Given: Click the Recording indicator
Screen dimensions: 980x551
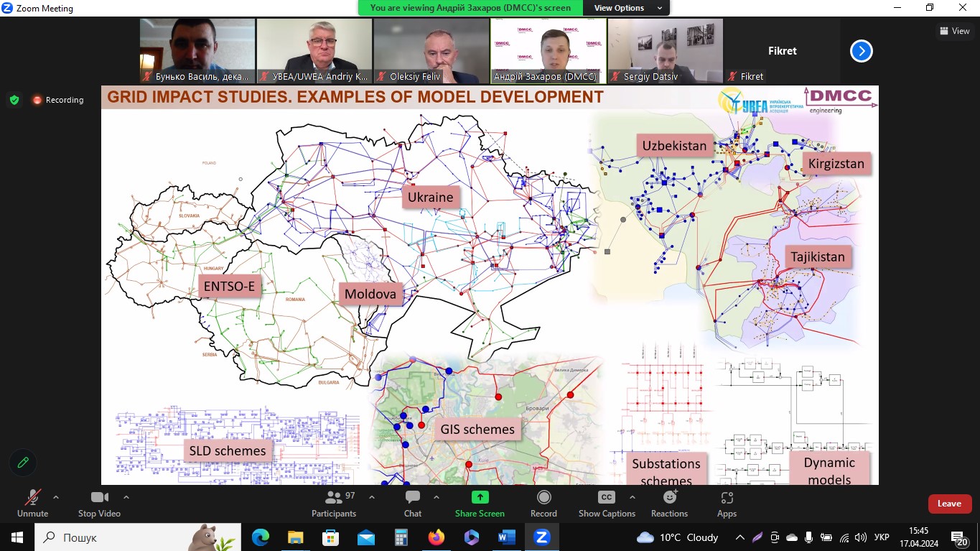Looking at the screenshot, I should pyautogui.click(x=58, y=100).
